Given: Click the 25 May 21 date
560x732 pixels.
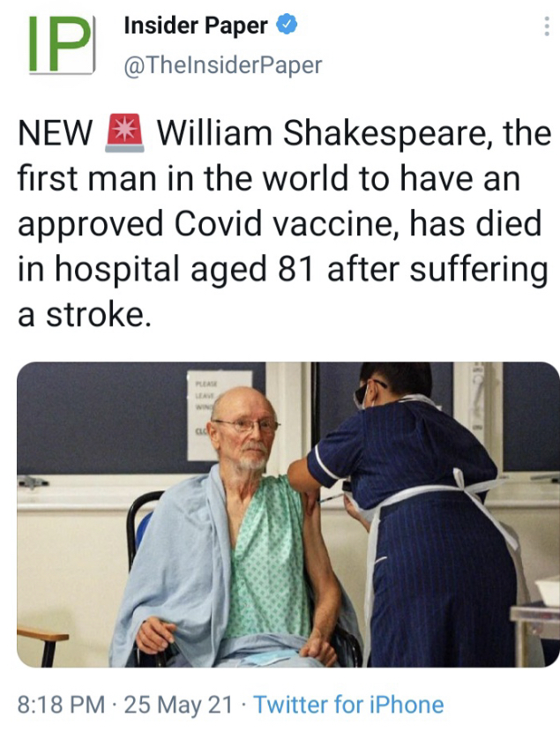Looking at the screenshot, I should tap(178, 705).
